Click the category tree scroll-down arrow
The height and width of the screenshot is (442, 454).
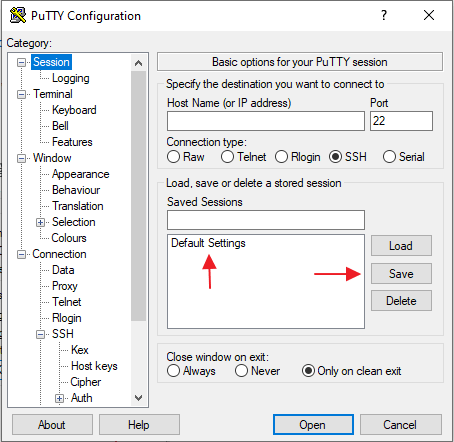point(138,397)
